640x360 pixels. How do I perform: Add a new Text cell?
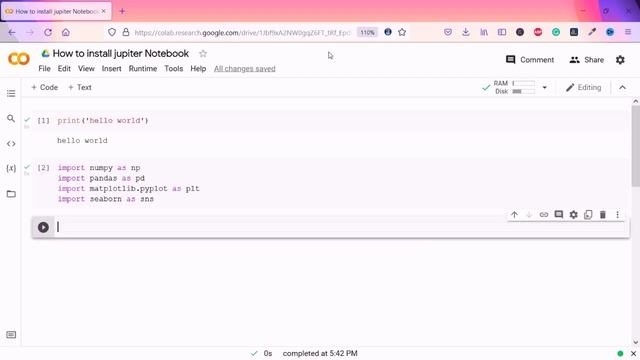tap(80, 87)
